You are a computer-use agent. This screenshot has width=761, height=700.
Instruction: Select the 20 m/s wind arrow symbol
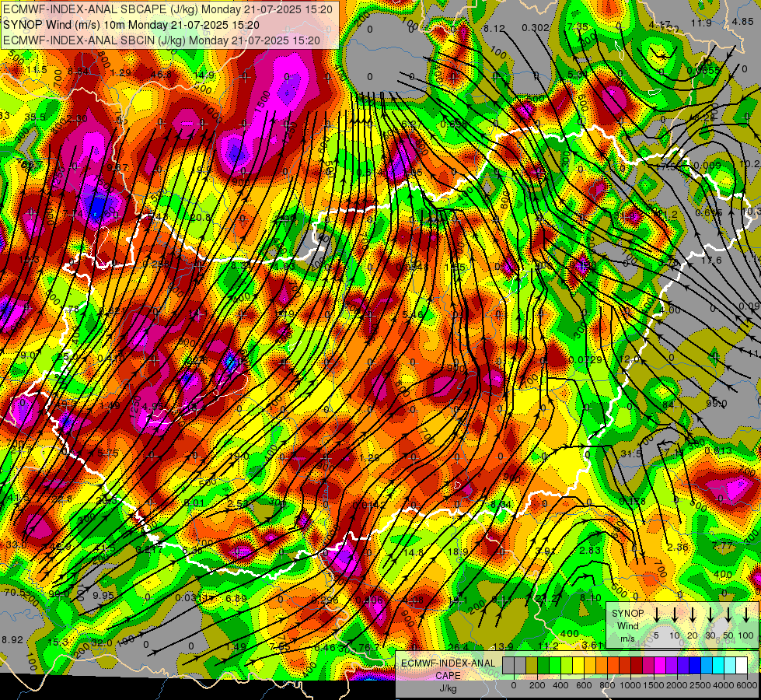pyautogui.click(x=693, y=615)
